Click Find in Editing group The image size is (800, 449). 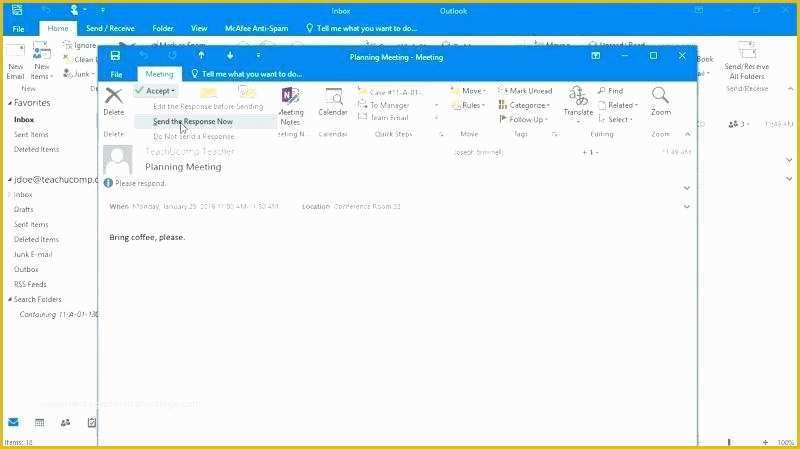tap(611, 91)
